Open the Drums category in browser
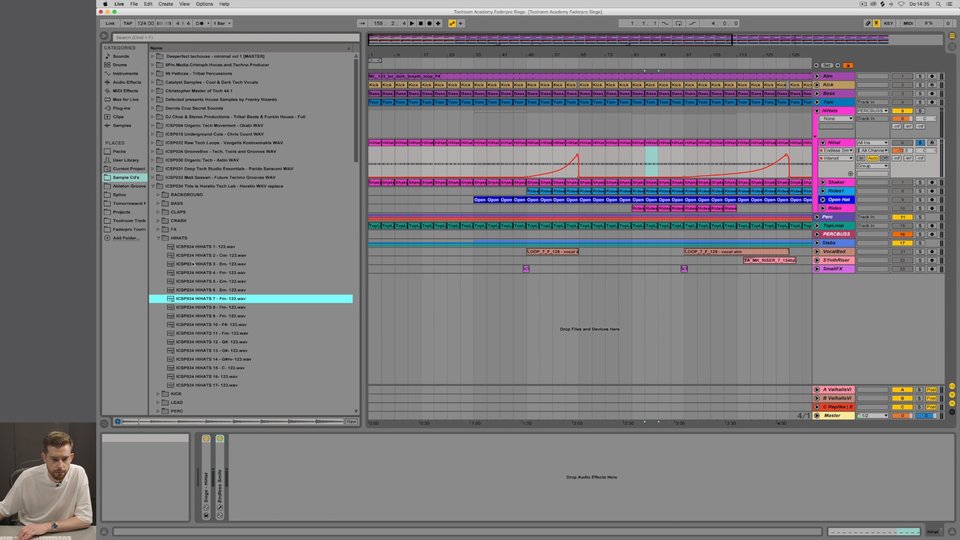This screenshot has height=540, width=960. [119, 65]
